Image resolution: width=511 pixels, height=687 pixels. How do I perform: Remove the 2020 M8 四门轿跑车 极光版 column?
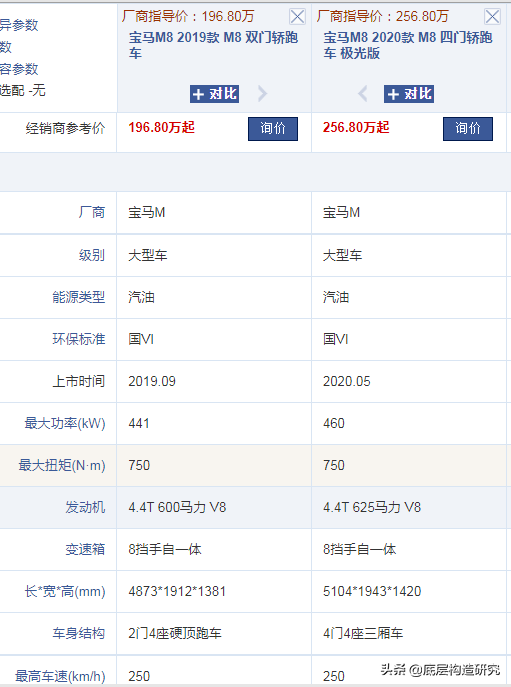pyautogui.click(x=492, y=17)
